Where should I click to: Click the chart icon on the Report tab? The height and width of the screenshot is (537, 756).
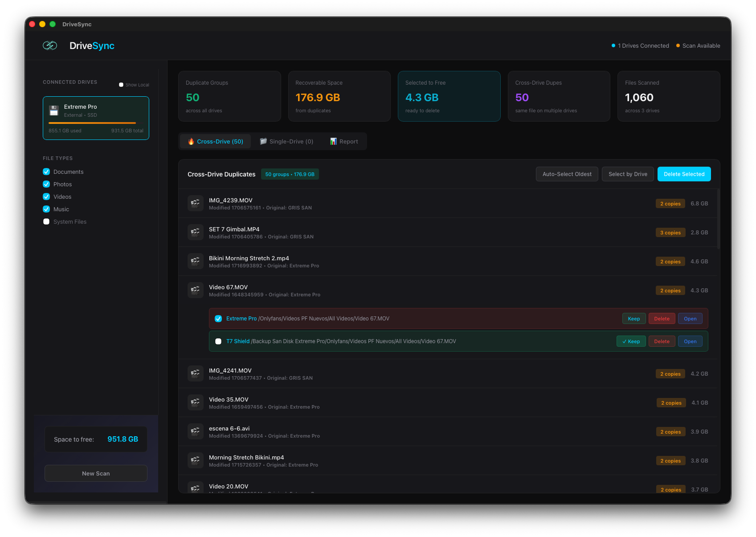pos(333,141)
